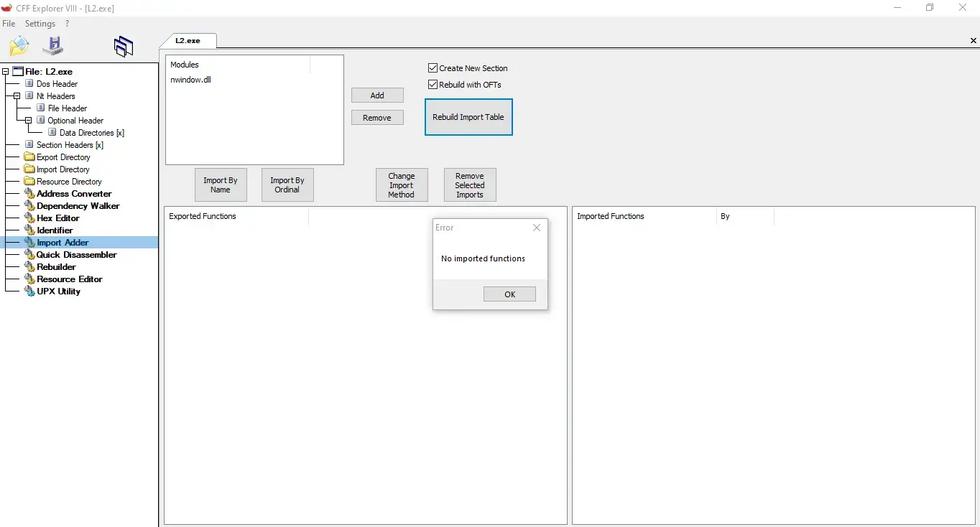Uncheck the Create New Section checkbox

click(433, 68)
